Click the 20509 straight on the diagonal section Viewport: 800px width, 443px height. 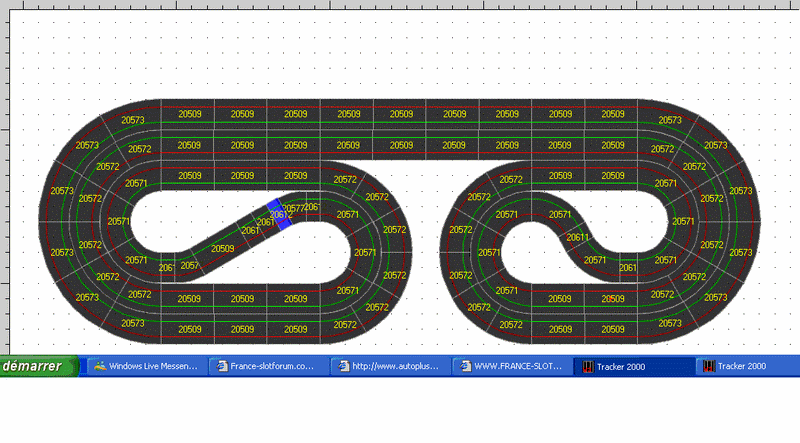(x=222, y=248)
